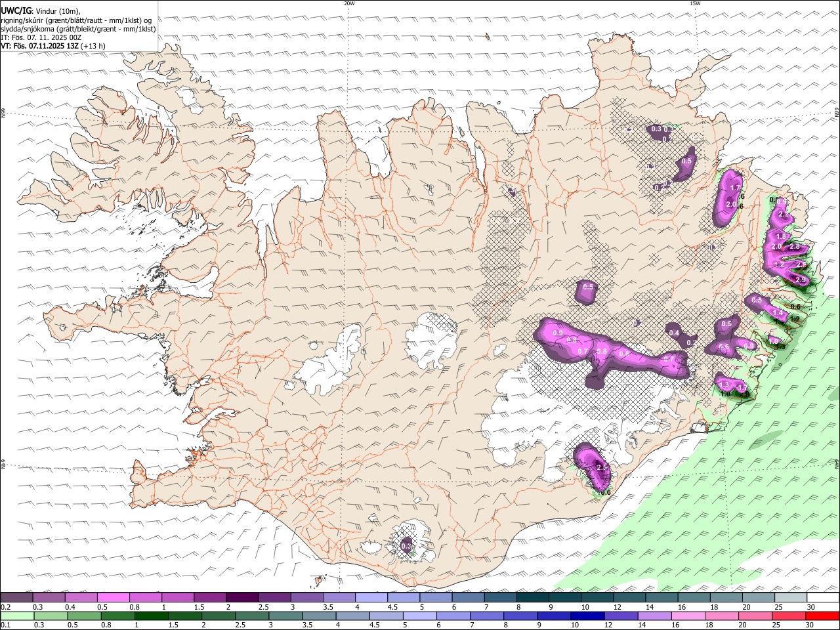Click the '2.9' snowfall value on the east coast
The height and width of the screenshot is (630, 840).
[x=801, y=280]
